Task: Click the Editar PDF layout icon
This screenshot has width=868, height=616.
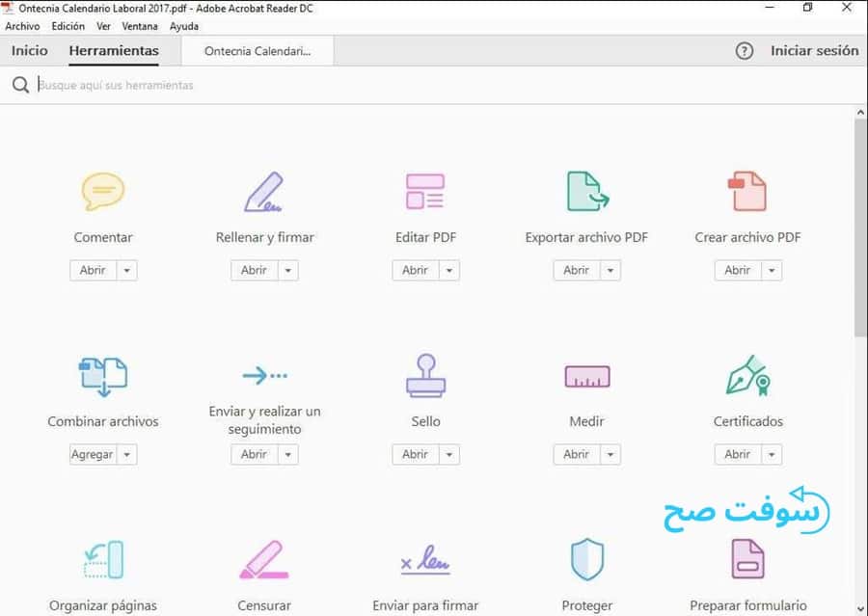Action: tap(425, 192)
